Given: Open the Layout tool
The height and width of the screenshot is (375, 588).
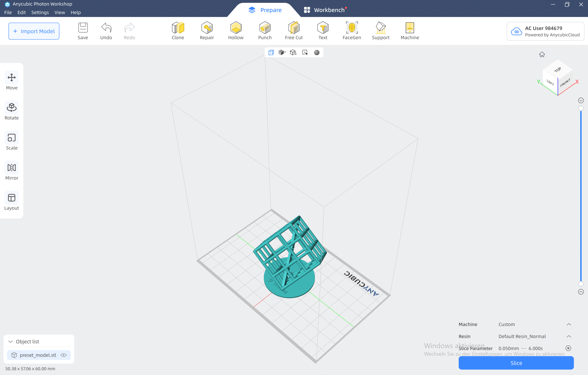Looking at the screenshot, I should pyautogui.click(x=12, y=201).
